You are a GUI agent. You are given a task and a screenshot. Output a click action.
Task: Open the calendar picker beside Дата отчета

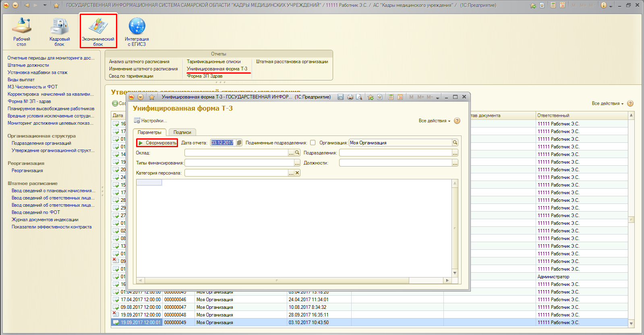239,143
